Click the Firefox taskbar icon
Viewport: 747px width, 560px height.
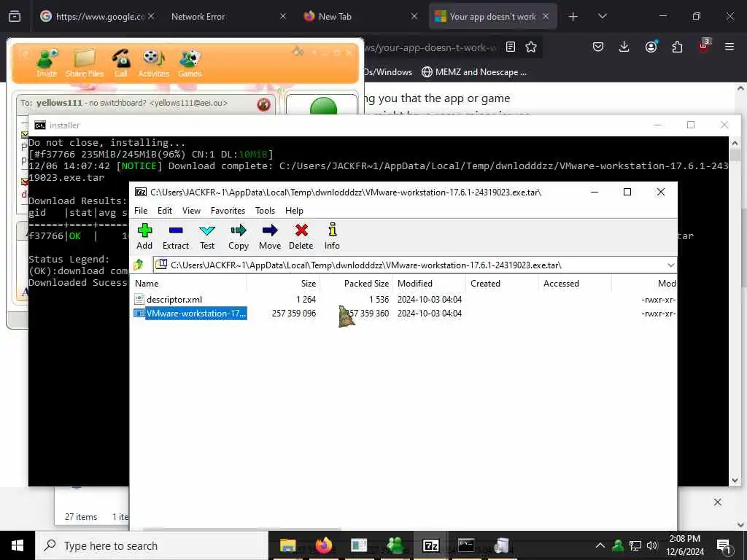pyautogui.click(x=323, y=545)
